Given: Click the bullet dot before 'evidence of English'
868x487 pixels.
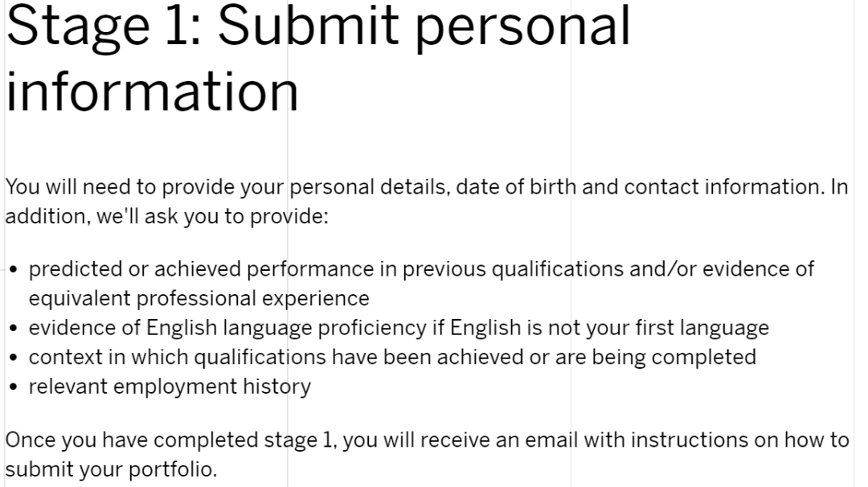Looking at the screenshot, I should tap(14, 329).
